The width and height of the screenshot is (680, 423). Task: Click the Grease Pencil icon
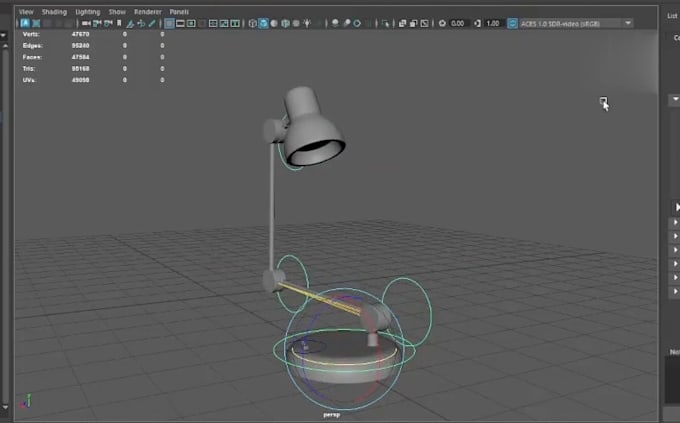(151, 23)
